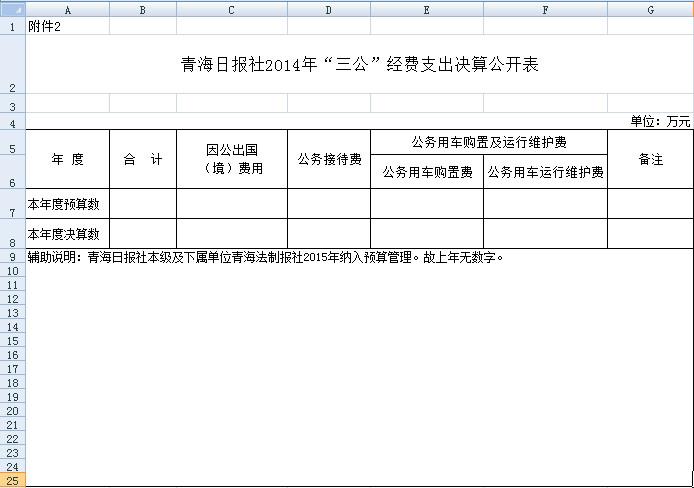Select row 12 header
Viewport: 694px width, 488px height.
(13, 299)
